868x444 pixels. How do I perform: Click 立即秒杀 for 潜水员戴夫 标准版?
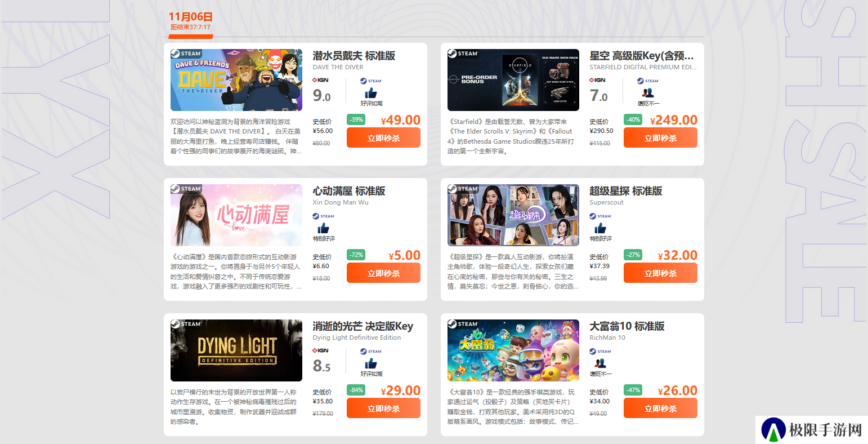point(383,137)
